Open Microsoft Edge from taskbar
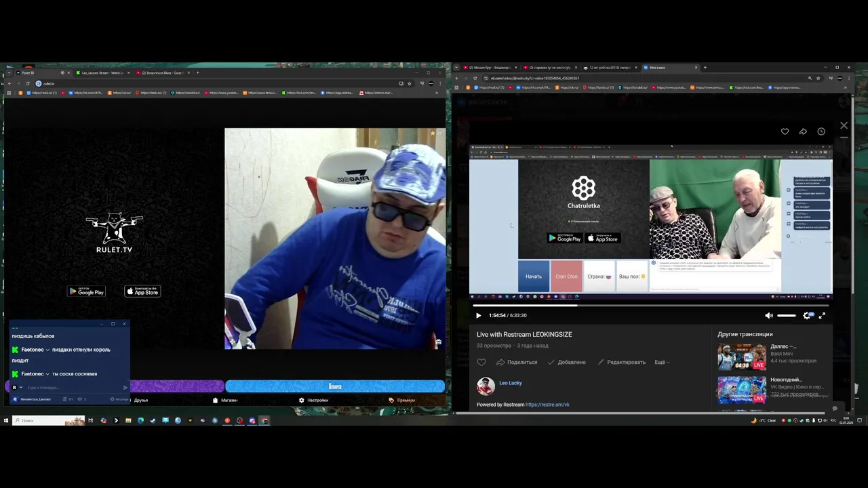868x488 pixels. click(140, 421)
